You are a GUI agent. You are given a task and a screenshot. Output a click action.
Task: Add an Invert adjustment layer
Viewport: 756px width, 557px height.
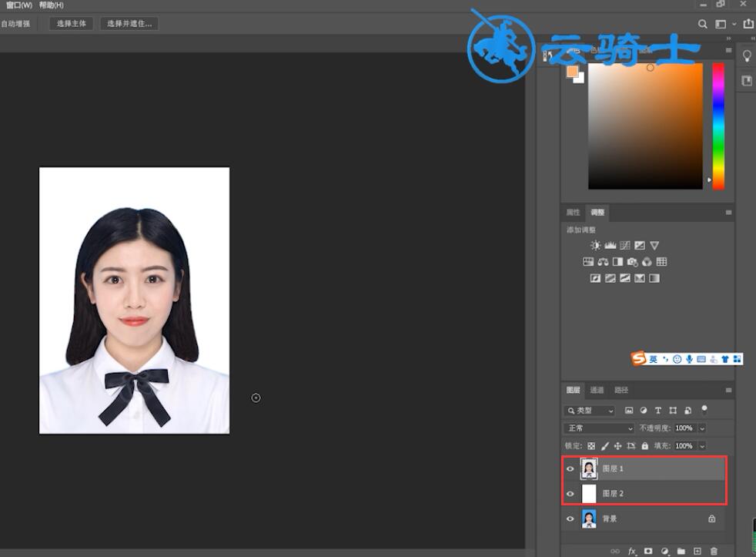(x=595, y=279)
